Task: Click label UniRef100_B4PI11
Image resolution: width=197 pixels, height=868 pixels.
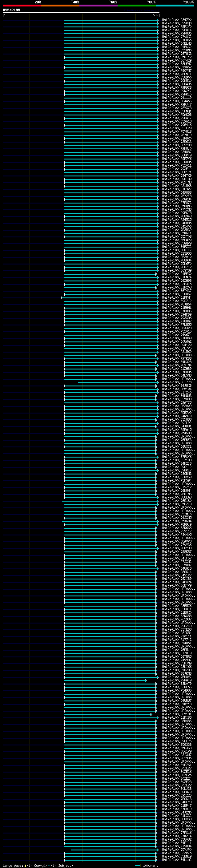Action: (176, 843)
